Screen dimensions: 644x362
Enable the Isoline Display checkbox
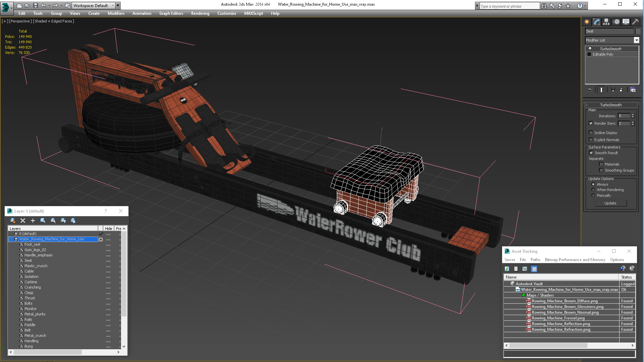coord(591,133)
